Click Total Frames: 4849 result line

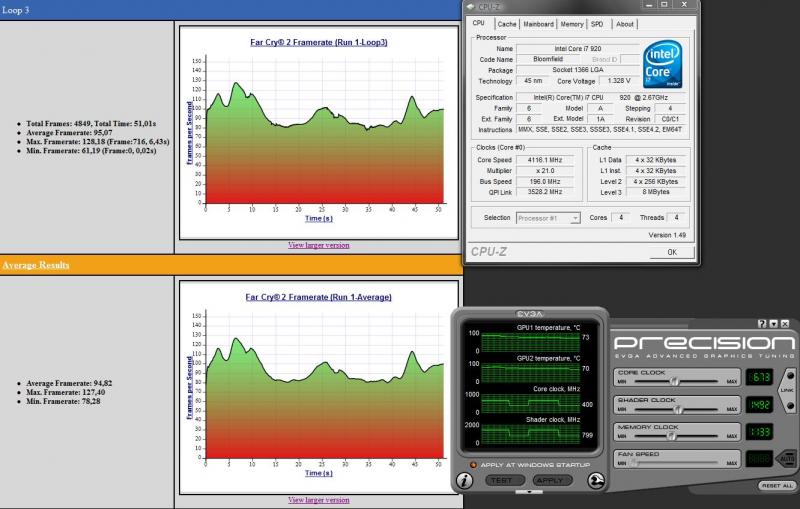[91, 123]
